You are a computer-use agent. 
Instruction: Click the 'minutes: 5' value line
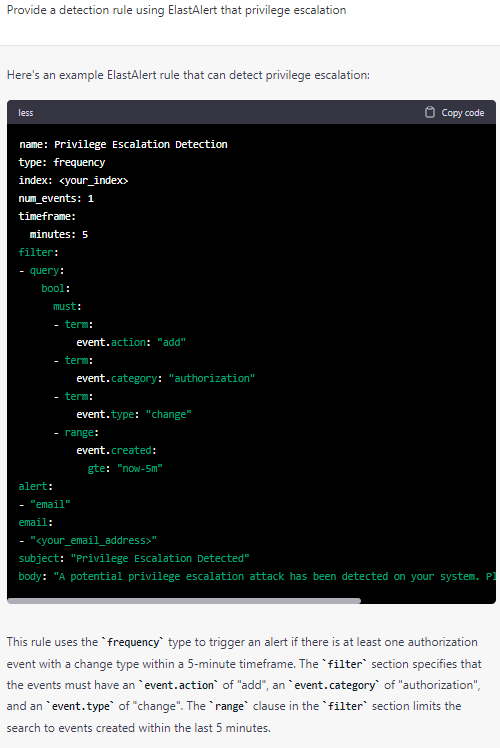[59, 234]
